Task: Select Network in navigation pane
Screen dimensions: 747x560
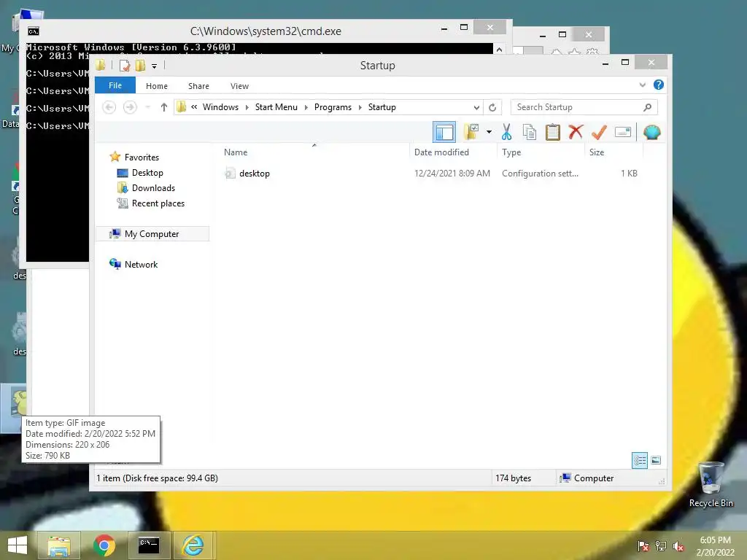Action: pos(141,264)
